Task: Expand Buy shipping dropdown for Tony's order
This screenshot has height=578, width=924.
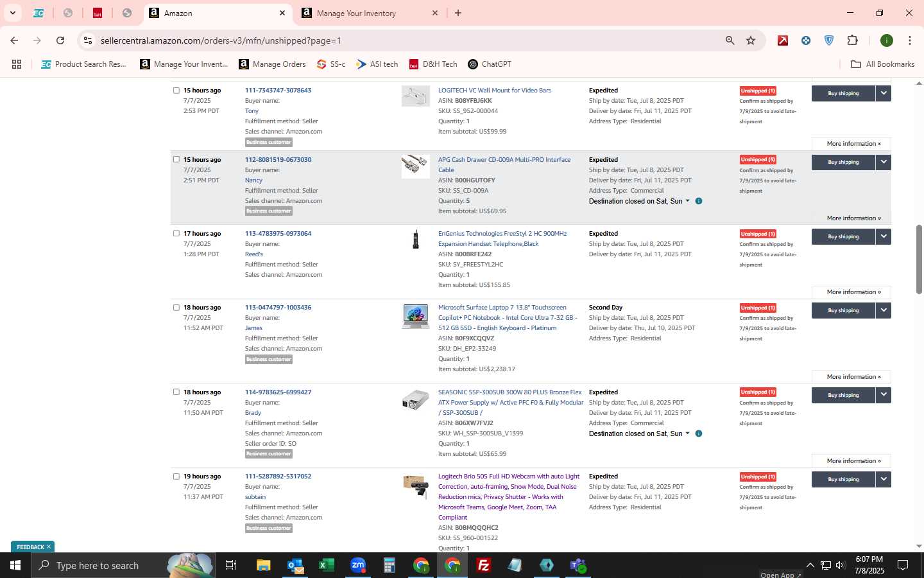Action: [884, 93]
